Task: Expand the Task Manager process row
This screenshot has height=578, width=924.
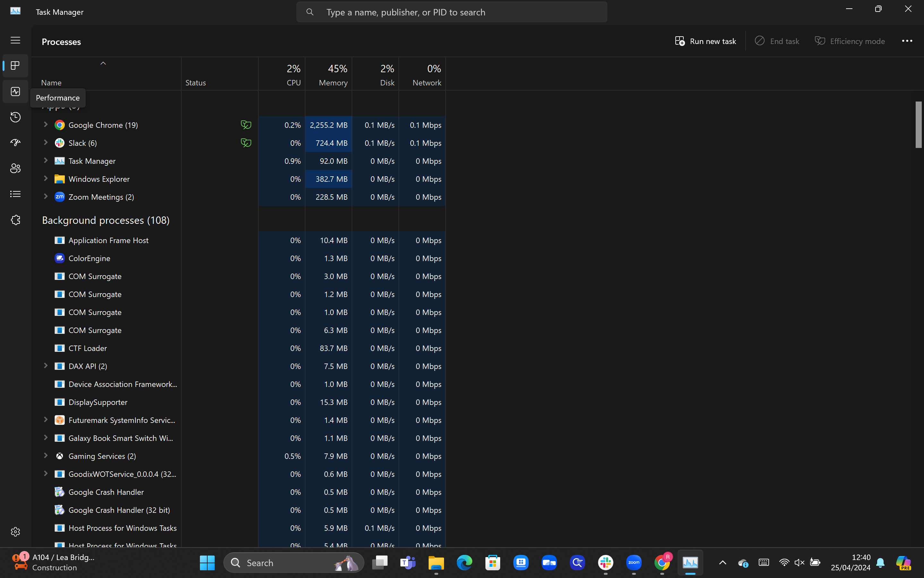Action: click(46, 161)
